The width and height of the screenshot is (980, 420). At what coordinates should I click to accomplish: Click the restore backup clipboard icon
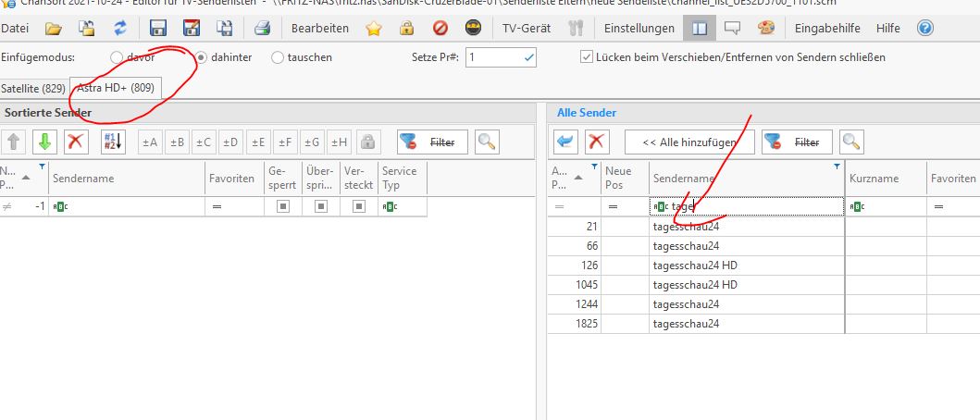[87, 28]
